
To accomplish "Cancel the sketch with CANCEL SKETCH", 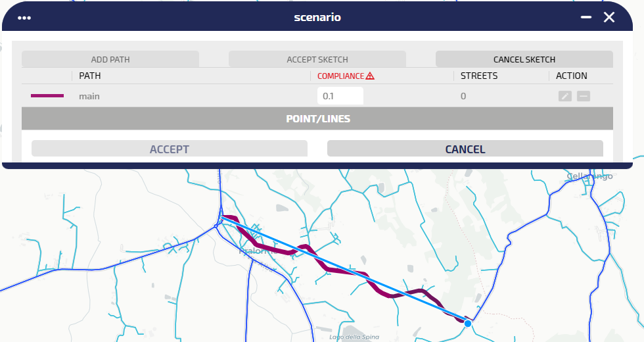I will point(524,59).
